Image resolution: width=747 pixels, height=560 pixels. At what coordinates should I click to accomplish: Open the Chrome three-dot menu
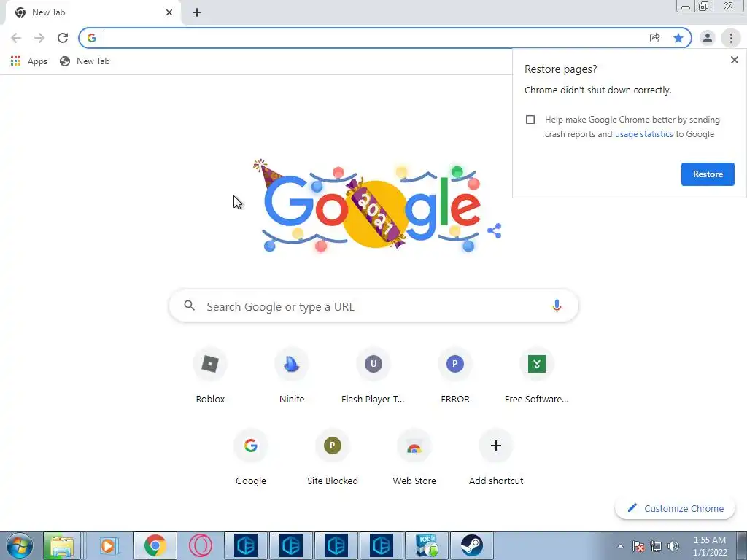(x=731, y=38)
